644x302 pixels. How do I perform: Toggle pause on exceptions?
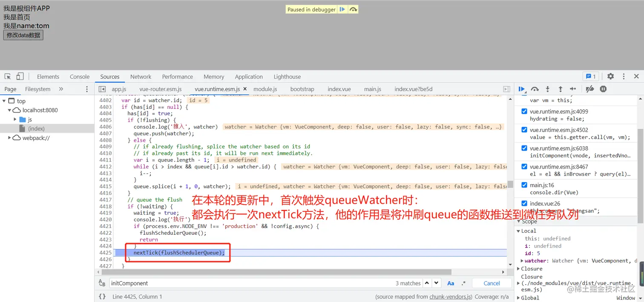click(x=603, y=89)
